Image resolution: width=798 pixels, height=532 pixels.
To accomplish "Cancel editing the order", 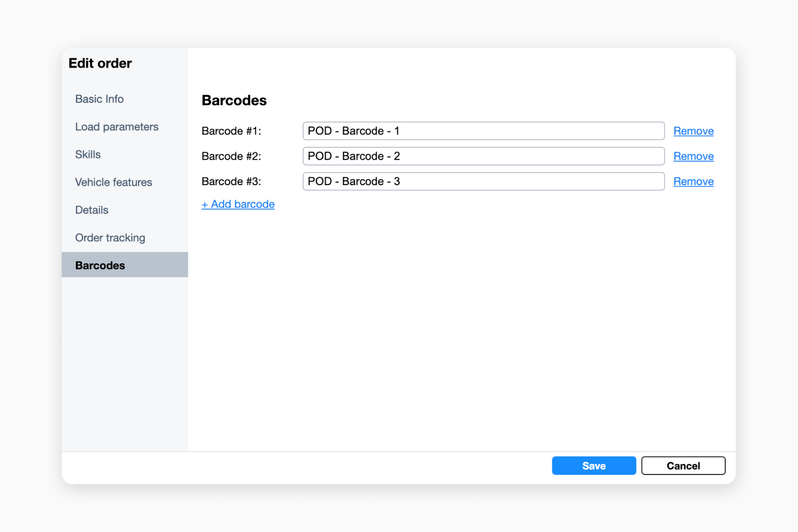I will (683, 465).
